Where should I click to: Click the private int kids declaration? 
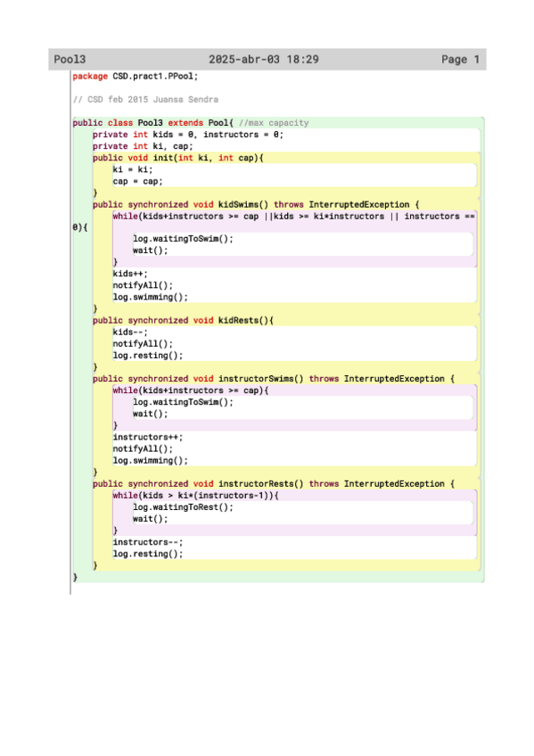point(188,135)
